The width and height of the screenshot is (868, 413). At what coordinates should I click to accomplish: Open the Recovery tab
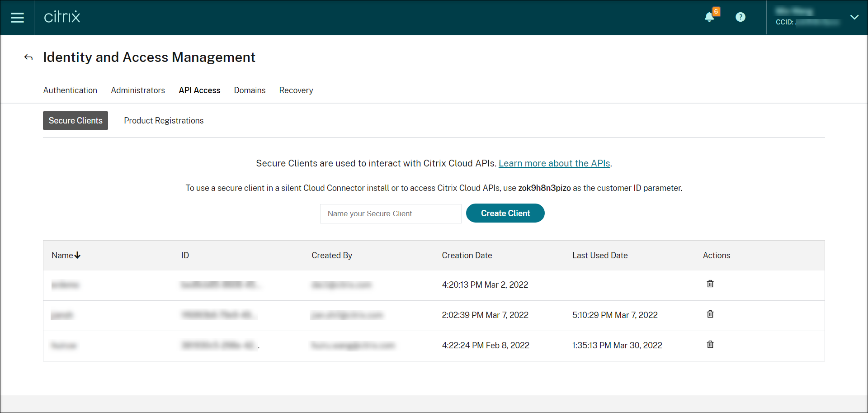click(x=296, y=90)
